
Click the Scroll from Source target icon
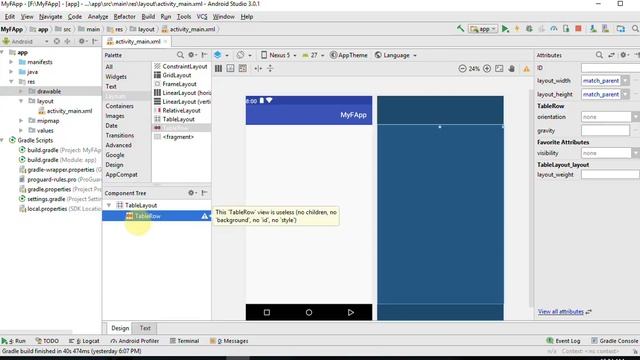click(57, 41)
